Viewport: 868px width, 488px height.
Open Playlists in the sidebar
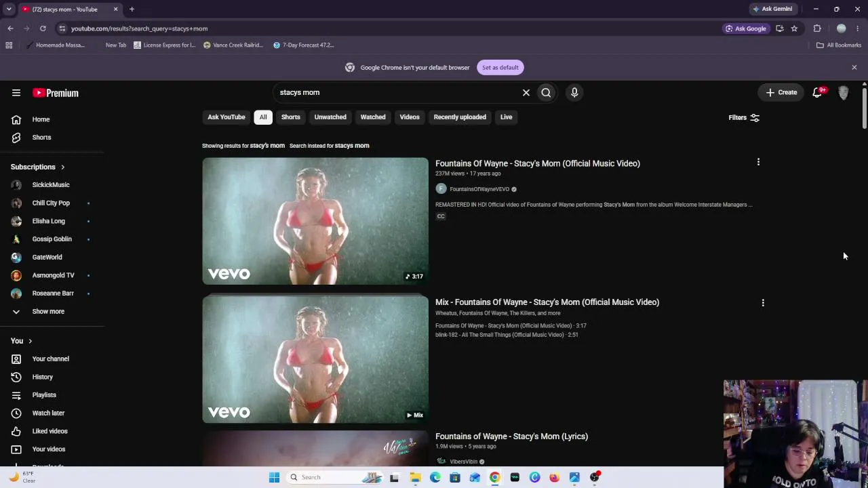coord(44,394)
